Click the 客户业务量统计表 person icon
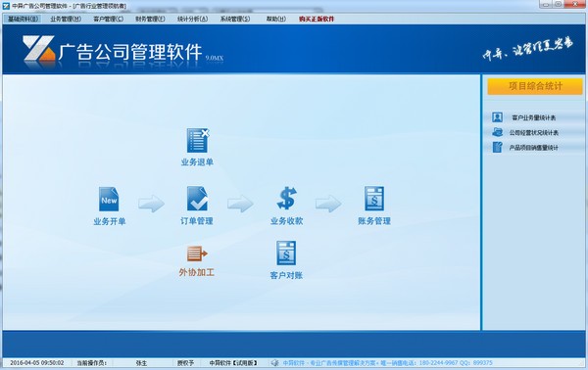 pos(497,117)
